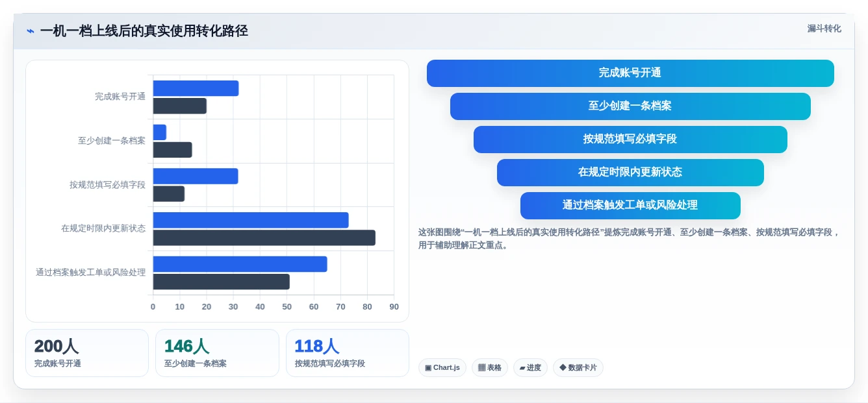Click the y-axis label 按规范填写必填字段
This screenshot has width=868, height=403.
108,185
